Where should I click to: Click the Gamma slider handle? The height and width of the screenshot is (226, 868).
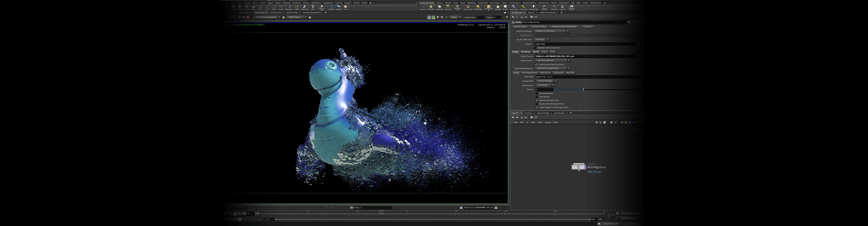point(584,89)
